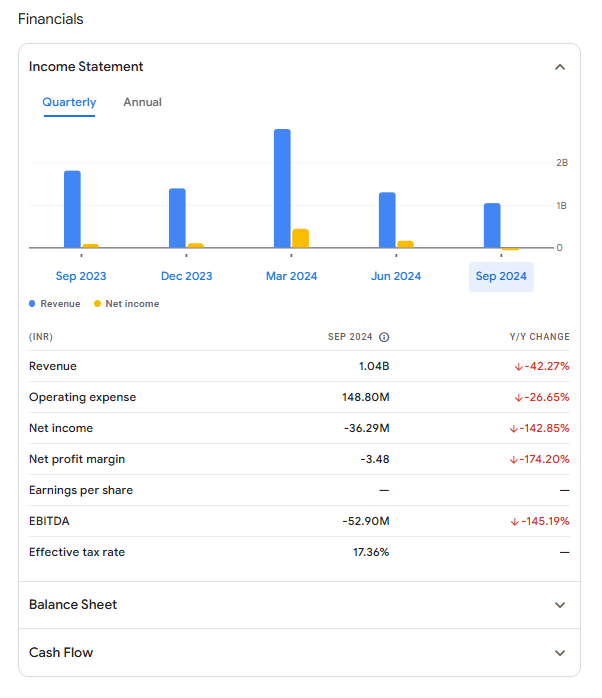This screenshot has height=698, width=602.
Task: Click the blue Revenue legend dot
Action: [32, 304]
